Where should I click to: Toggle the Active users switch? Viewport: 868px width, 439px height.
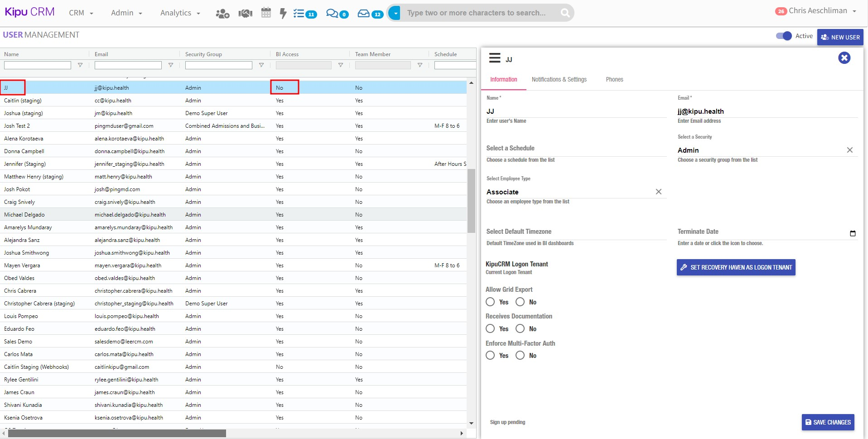(783, 36)
